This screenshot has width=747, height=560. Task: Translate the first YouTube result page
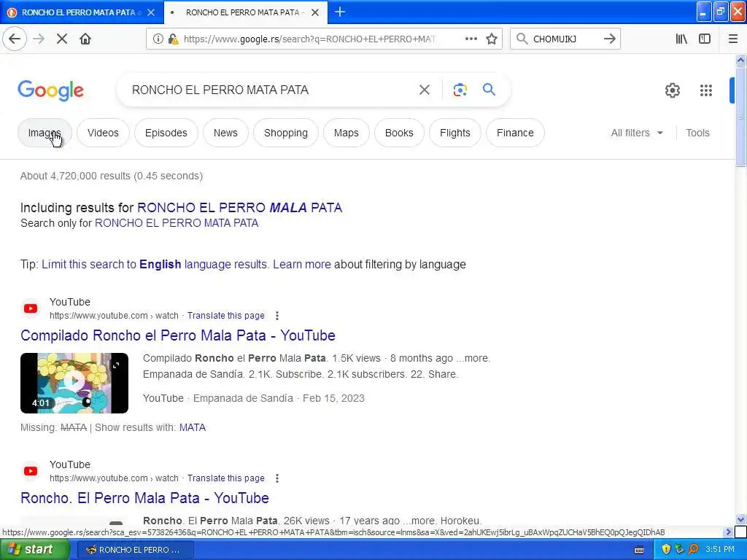(x=226, y=316)
